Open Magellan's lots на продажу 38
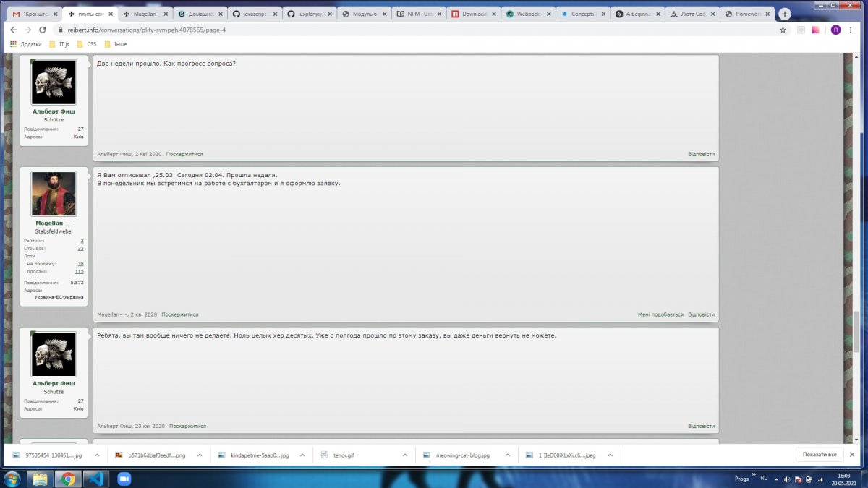Image resolution: width=868 pixels, height=488 pixels. tap(81, 264)
